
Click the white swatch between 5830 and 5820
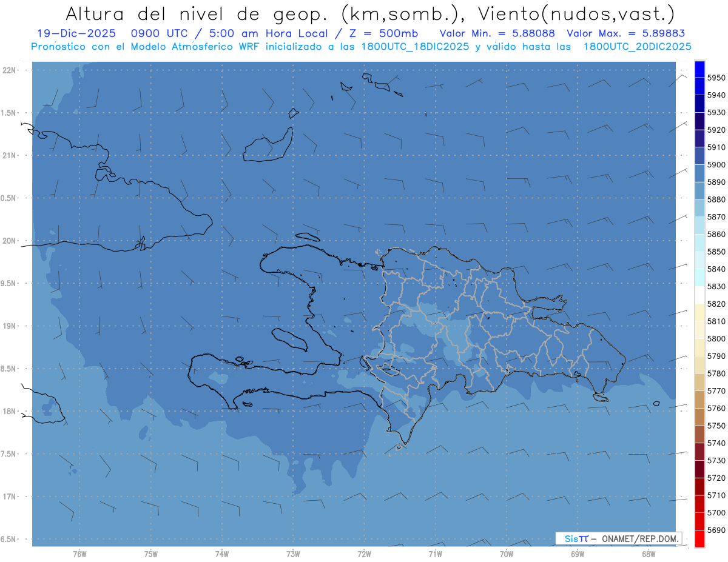tap(699, 295)
